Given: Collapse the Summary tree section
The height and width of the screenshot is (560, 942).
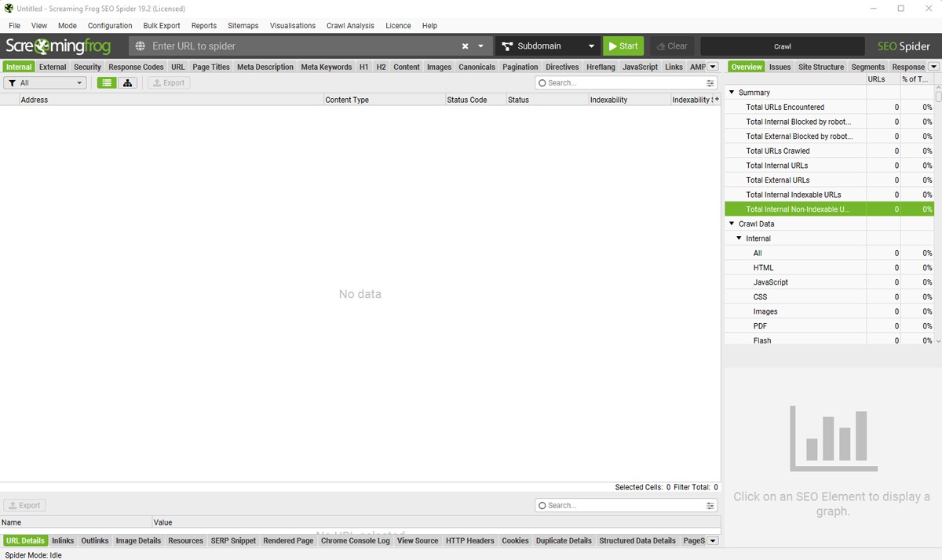Looking at the screenshot, I should pos(732,93).
